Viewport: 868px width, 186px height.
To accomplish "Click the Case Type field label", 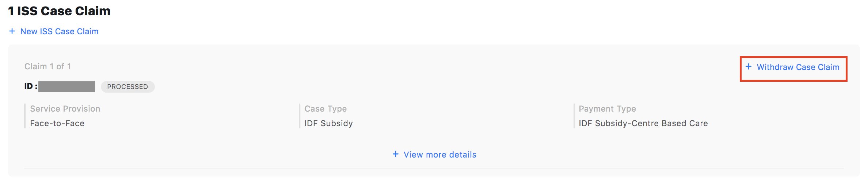I will pos(325,109).
